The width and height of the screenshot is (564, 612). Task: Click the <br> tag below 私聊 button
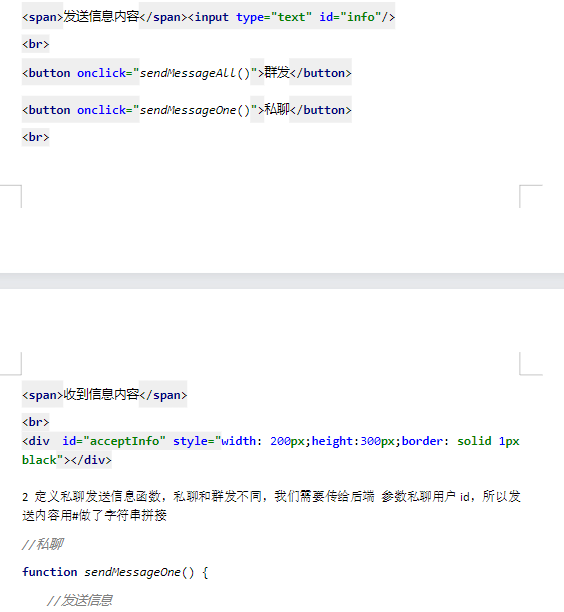pyautogui.click(x=36, y=137)
